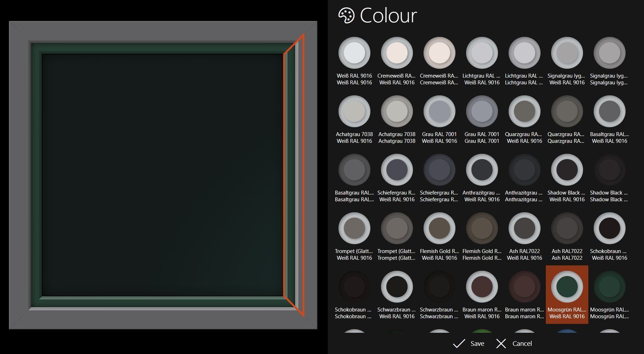644x354 pixels.
Task: Select Moosgrün on both sides swatch
Action: pos(609,287)
